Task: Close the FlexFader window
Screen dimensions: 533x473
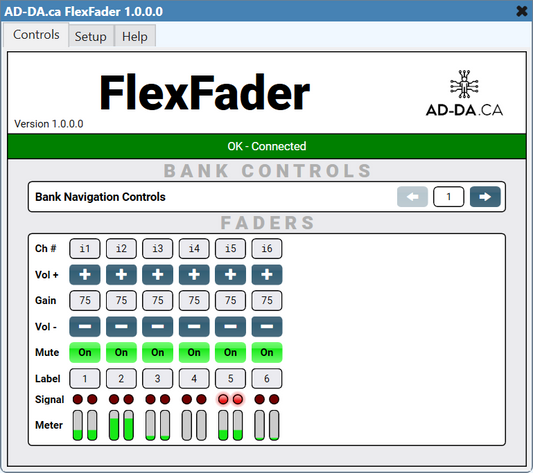Action: 522,11
